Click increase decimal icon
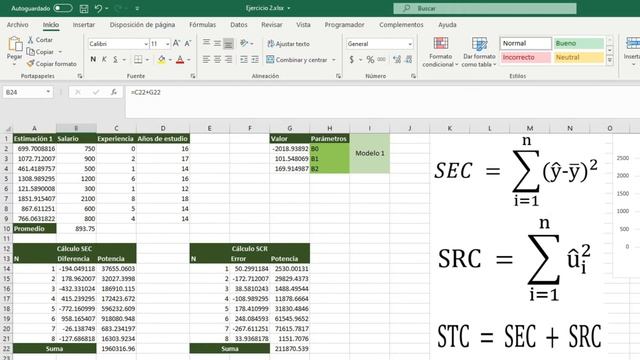 click(397, 60)
